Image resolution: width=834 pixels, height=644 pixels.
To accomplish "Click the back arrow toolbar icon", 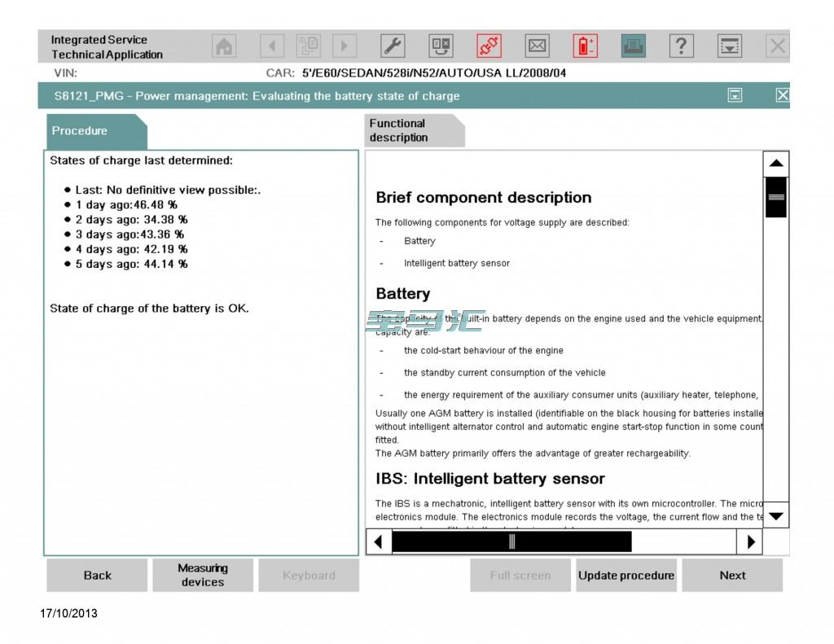I will 272,46.
